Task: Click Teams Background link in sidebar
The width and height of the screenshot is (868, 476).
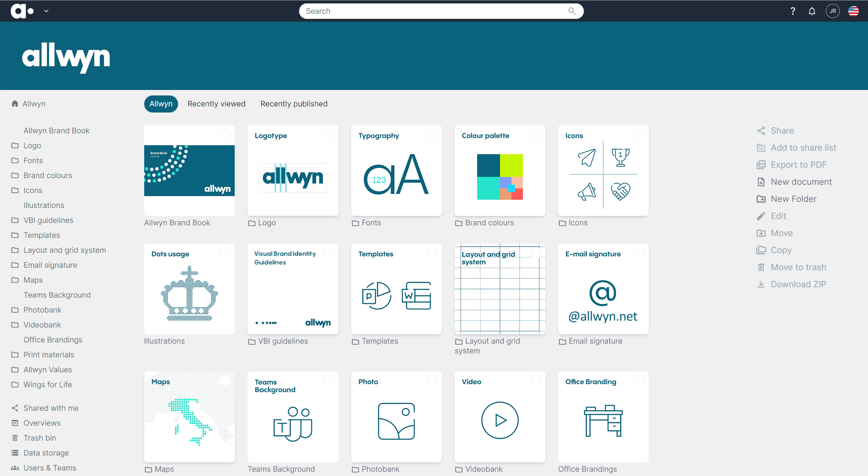Action: [x=57, y=295]
